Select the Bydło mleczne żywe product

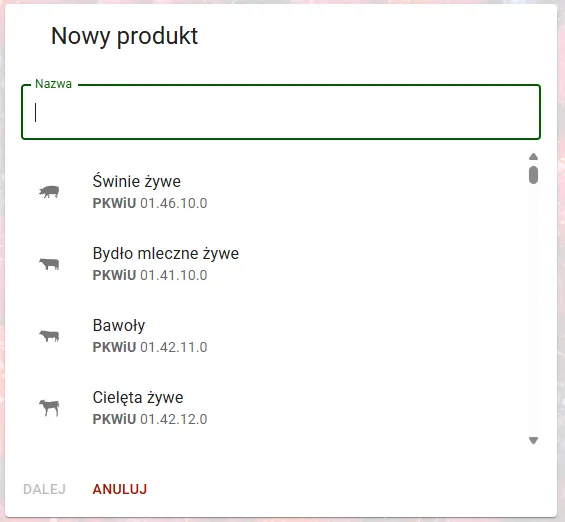pyautogui.click(x=274, y=264)
